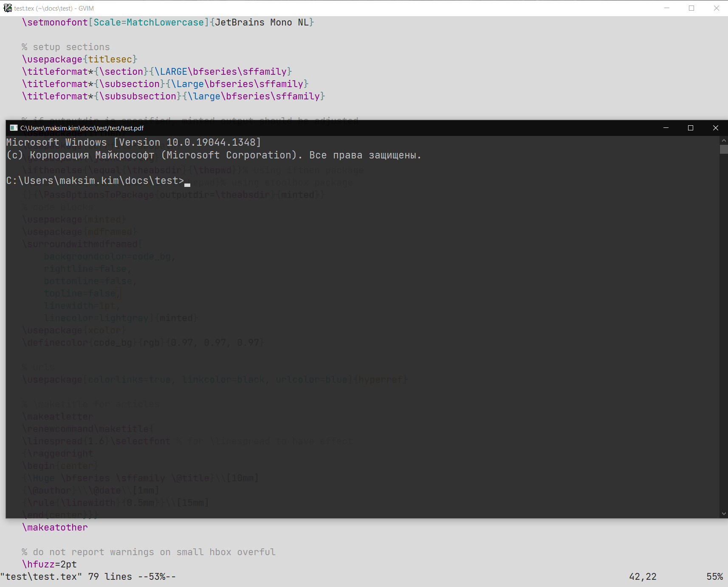The height and width of the screenshot is (587, 728).
Task: Click the \usepackage{titlesec} line in the editor
Action: pyautogui.click(x=79, y=59)
